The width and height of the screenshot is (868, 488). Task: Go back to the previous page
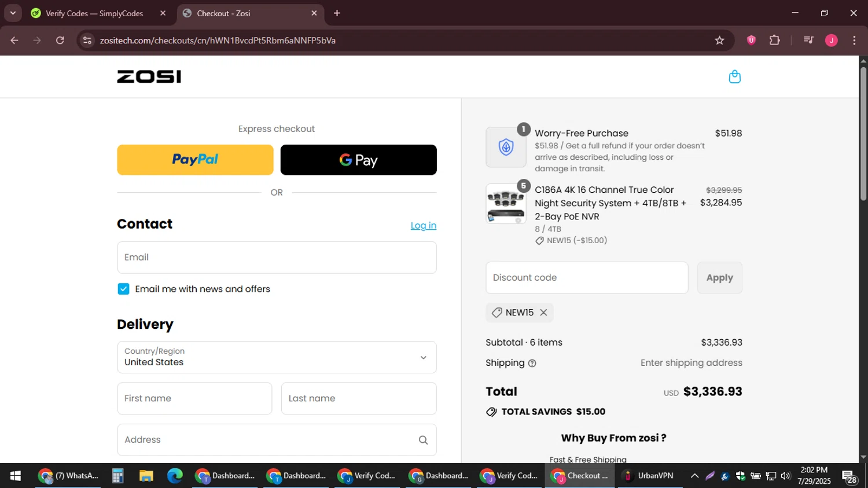point(14,41)
